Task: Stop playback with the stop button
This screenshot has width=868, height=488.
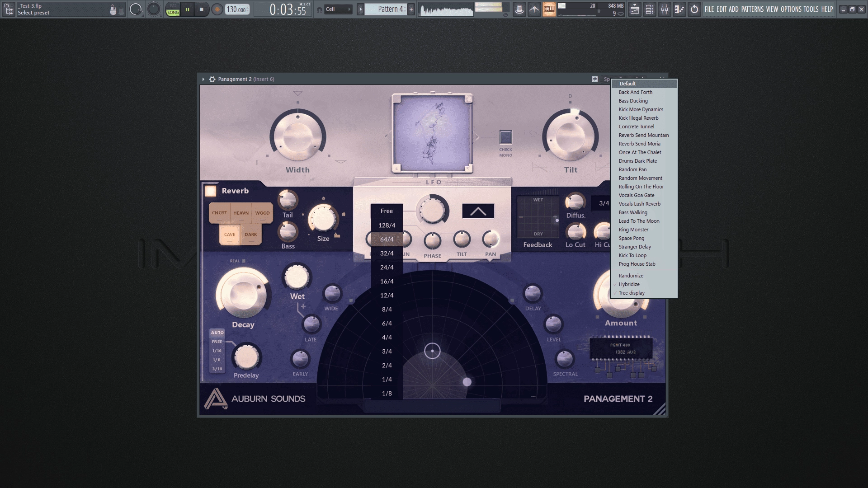Action: 202,9
